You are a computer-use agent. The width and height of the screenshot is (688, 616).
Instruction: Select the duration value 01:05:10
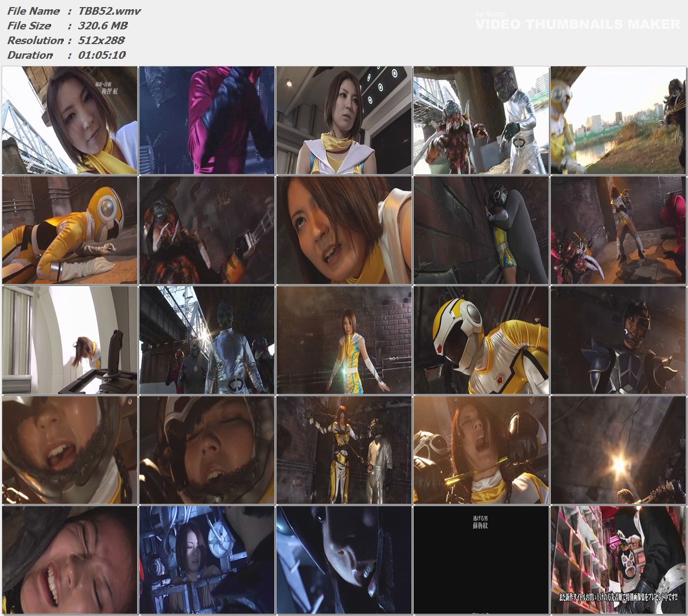click(102, 55)
